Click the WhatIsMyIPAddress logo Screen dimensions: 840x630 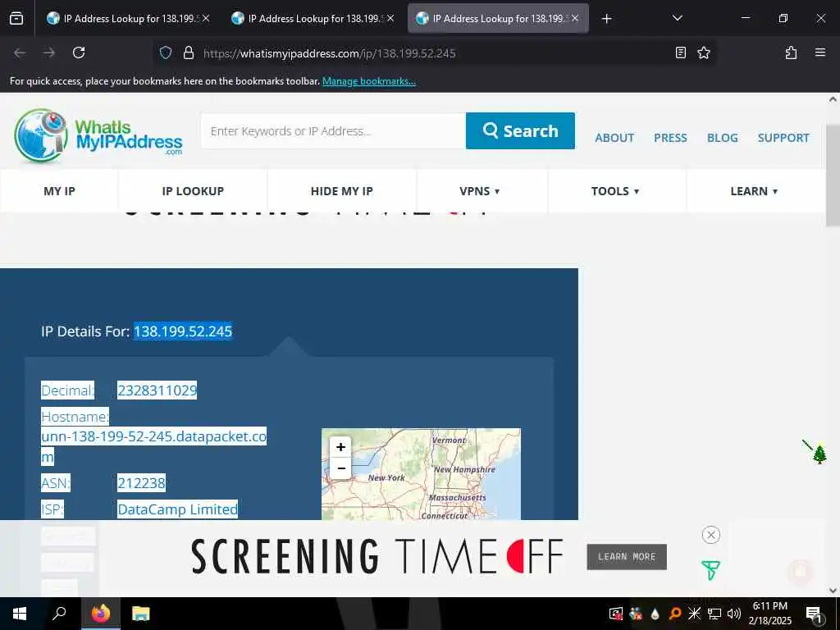coord(98,136)
